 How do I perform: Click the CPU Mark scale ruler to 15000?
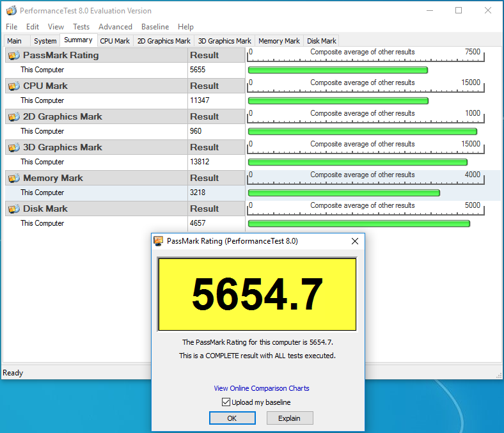coord(366,86)
